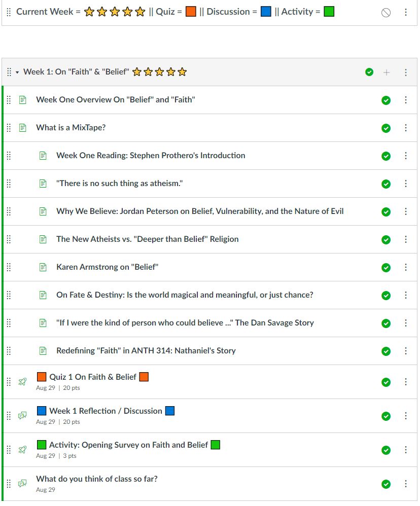The height and width of the screenshot is (506, 420).
Task: Click the page icon beside What is a MixTape?
Action: [23, 128]
